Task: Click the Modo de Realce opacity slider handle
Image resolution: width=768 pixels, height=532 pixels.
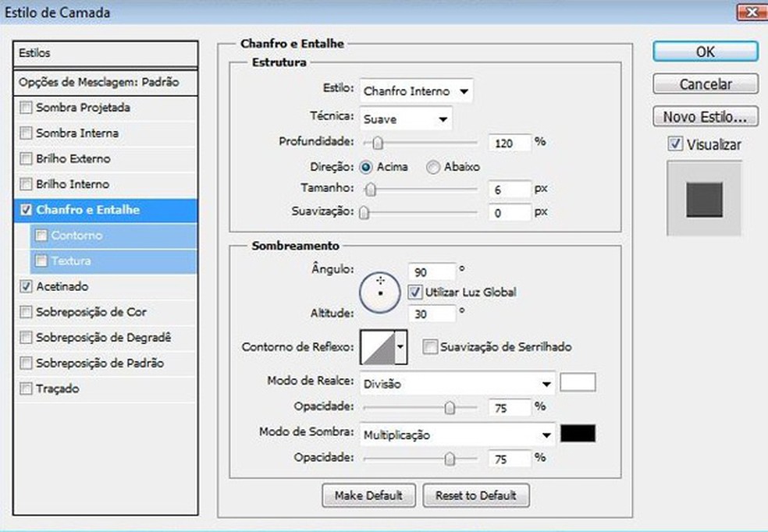Action: click(x=450, y=407)
